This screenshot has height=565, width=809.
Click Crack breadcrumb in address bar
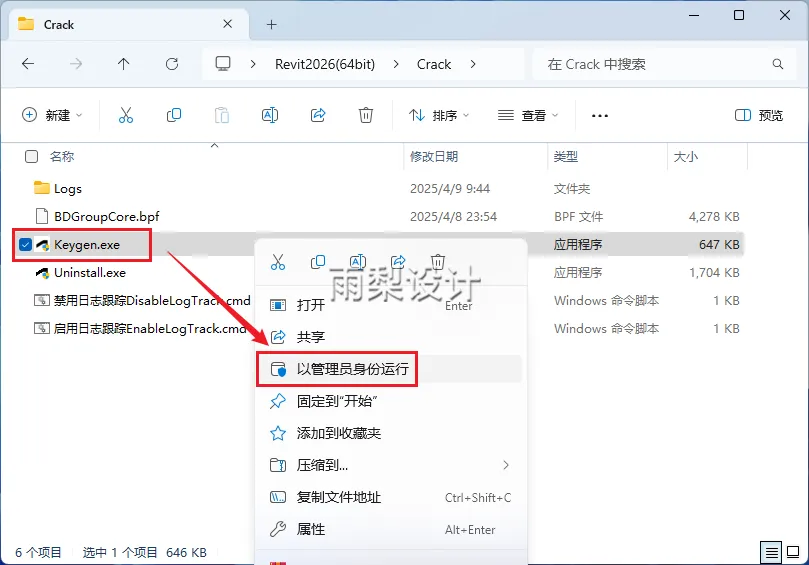434,64
